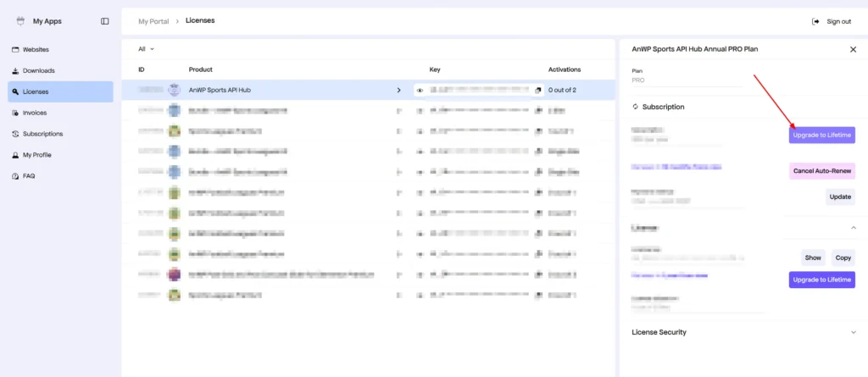
Task: Sign out of the portal
Action: click(831, 21)
